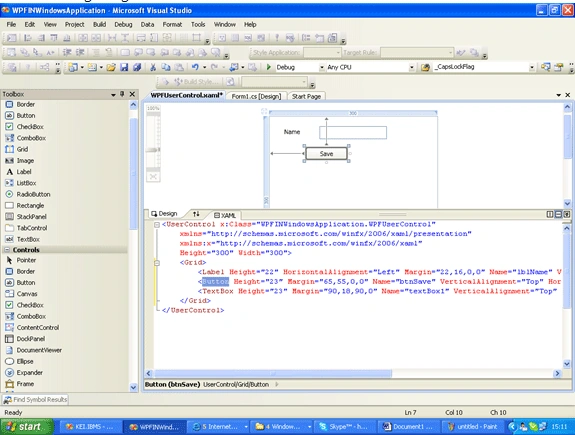Click the Copy icon in the toolbar
The image size is (575, 435).
(166, 67)
